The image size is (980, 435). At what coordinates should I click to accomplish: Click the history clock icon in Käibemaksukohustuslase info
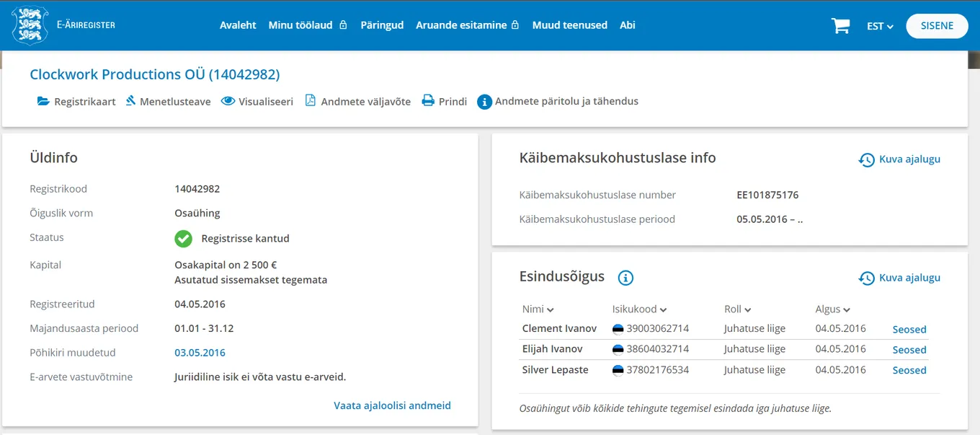(866, 159)
